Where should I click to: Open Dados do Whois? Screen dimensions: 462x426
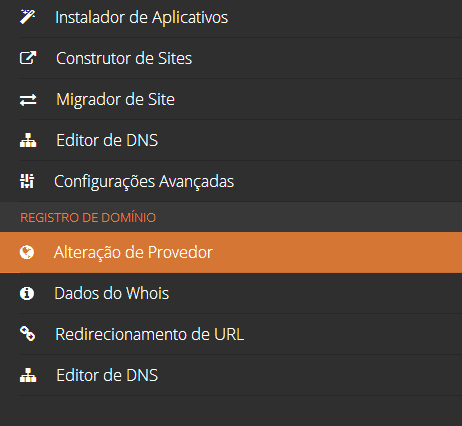pos(231,293)
